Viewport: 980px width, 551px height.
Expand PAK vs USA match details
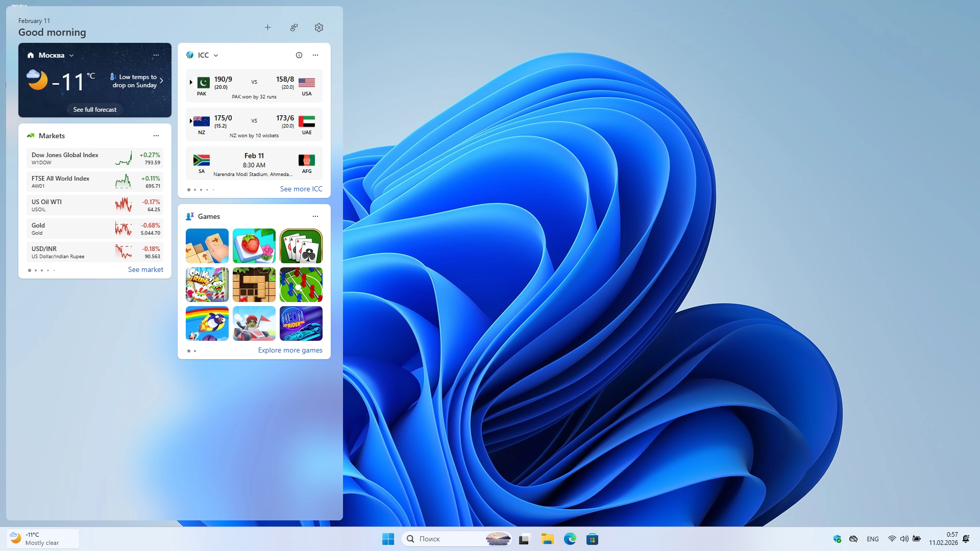[x=191, y=82]
